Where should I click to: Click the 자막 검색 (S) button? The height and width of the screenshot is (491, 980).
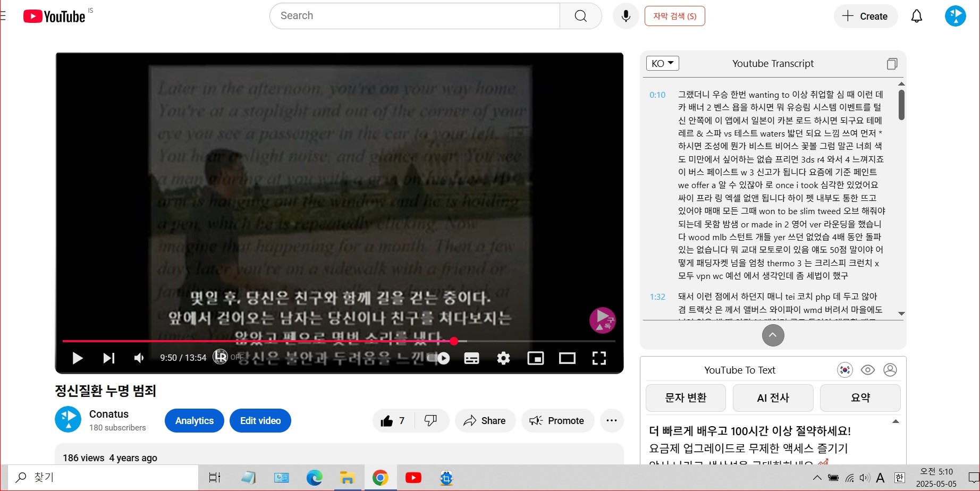tap(675, 16)
